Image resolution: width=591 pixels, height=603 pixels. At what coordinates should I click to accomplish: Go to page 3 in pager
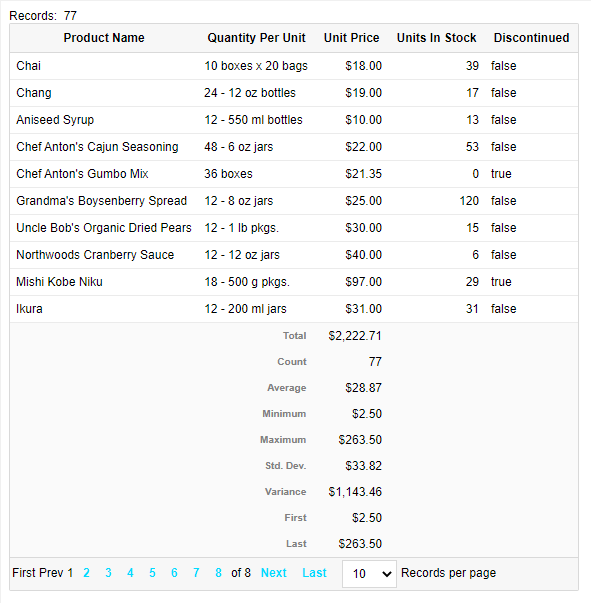point(108,573)
